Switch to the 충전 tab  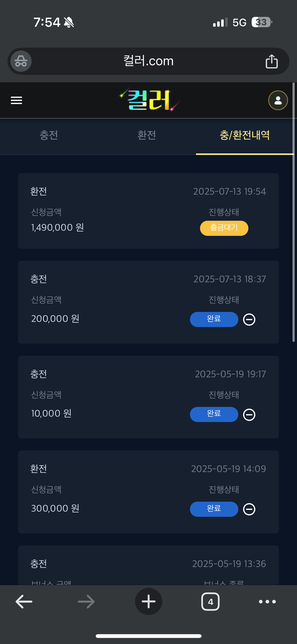coord(49,136)
